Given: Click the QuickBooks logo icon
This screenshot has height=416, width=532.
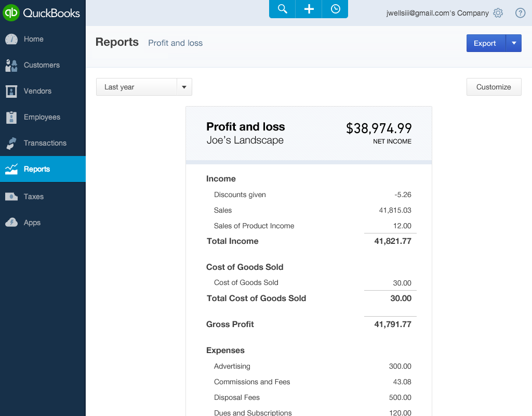Looking at the screenshot, I should [x=11, y=12].
